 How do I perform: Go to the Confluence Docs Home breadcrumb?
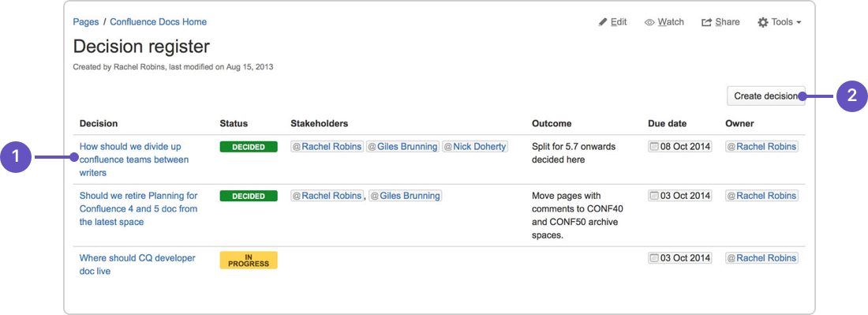pyautogui.click(x=159, y=22)
